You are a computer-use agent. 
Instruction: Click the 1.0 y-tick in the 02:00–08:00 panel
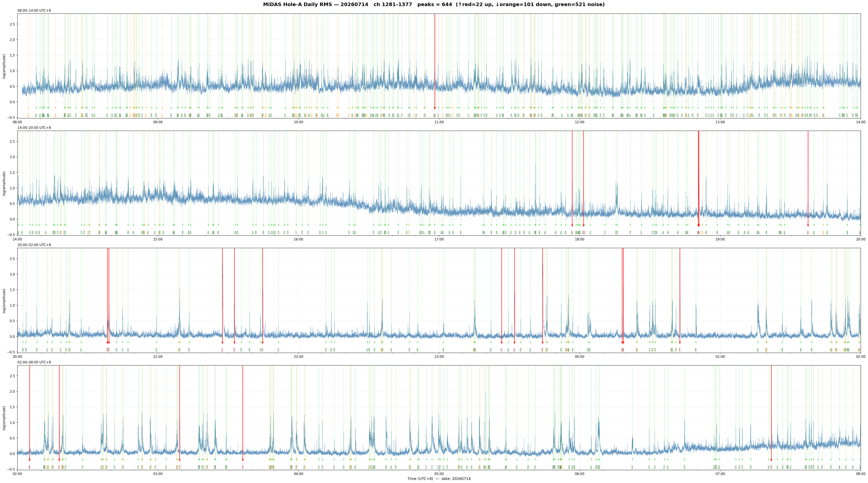12,423
